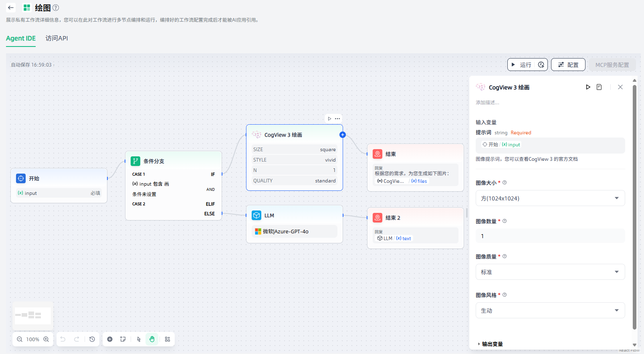The height and width of the screenshot is (354, 644).
Task: Toggle the hand pan mode
Action: tap(152, 339)
